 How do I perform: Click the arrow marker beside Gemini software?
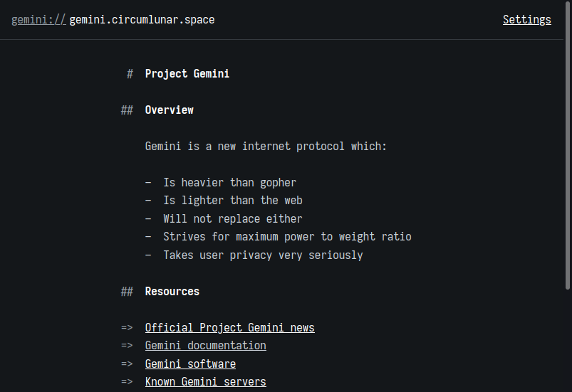127,364
